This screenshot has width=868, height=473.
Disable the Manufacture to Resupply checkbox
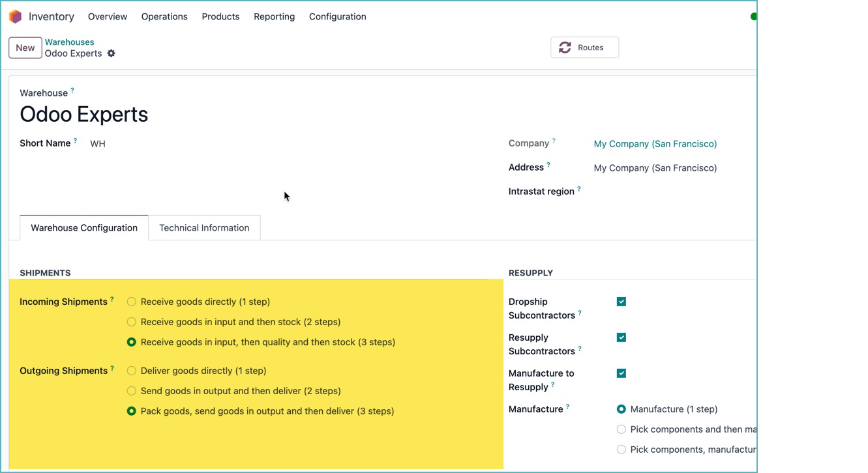621,373
